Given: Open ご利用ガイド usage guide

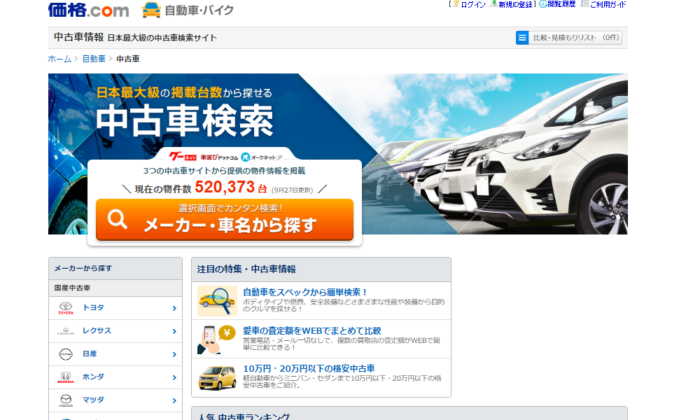Looking at the screenshot, I should [608, 4].
